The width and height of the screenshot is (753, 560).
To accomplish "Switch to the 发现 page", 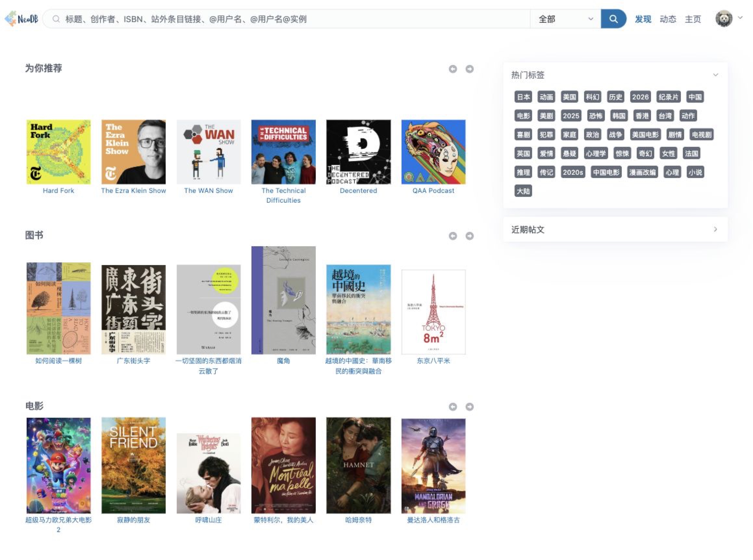I will click(643, 19).
